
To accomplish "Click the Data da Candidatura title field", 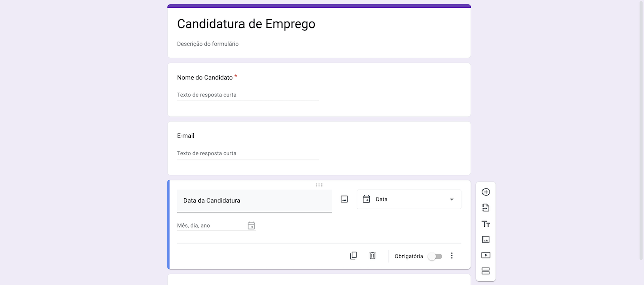I will 254,201.
